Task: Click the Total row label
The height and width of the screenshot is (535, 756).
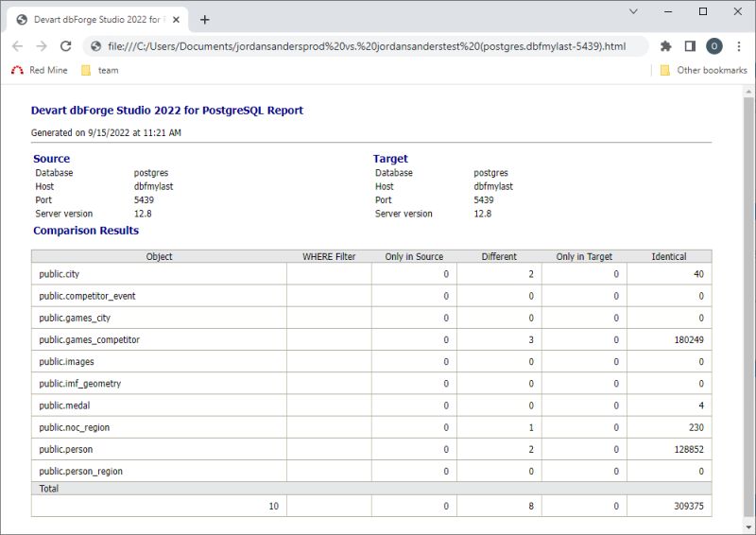Action: click(49, 489)
